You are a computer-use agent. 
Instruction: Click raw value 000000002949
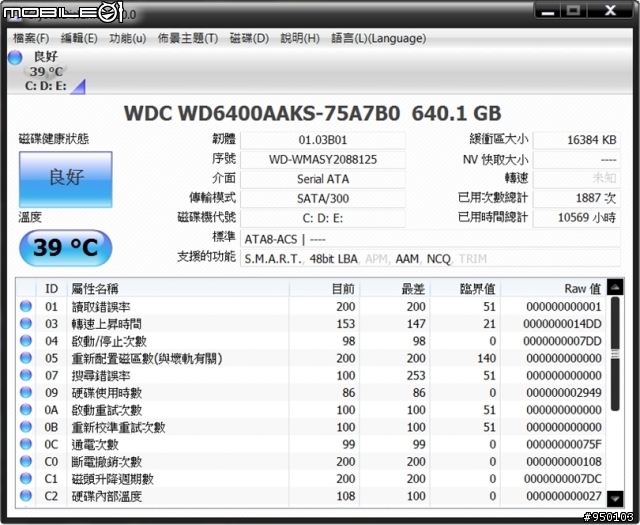pyautogui.click(x=564, y=392)
